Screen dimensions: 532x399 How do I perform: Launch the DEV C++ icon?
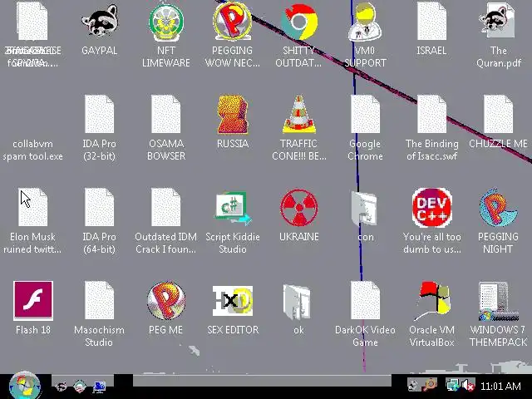(x=431, y=207)
